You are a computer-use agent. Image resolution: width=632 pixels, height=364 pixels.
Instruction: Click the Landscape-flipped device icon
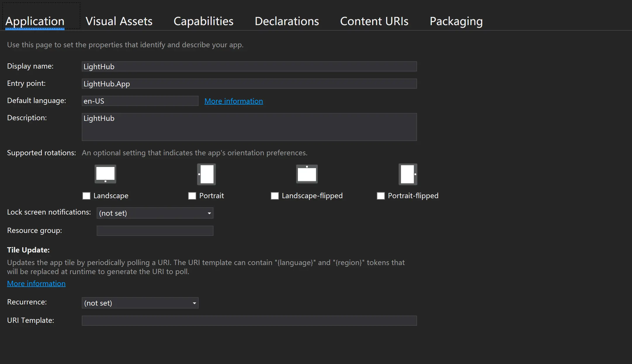[x=307, y=174]
